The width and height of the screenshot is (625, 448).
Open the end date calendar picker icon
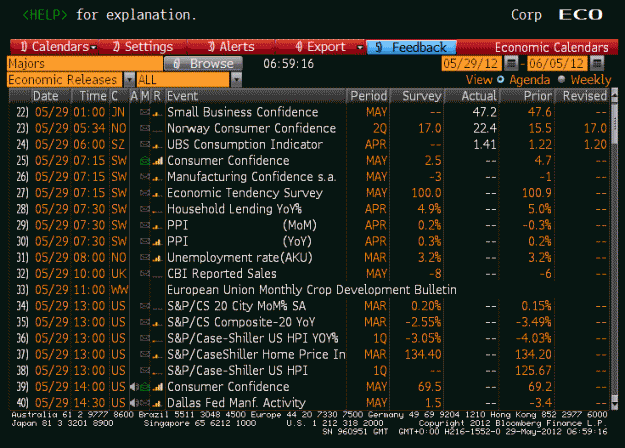pyautogui.click(x=597, y=63)
